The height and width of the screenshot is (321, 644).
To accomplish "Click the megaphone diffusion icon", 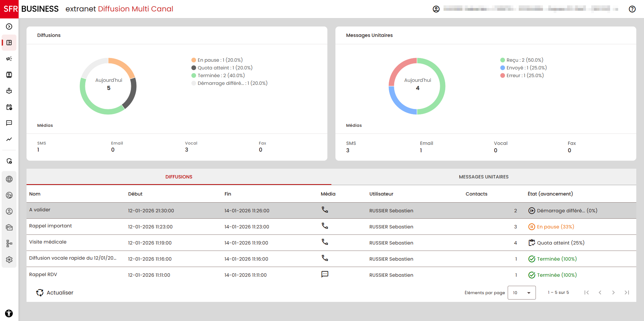I will (9, 59).
